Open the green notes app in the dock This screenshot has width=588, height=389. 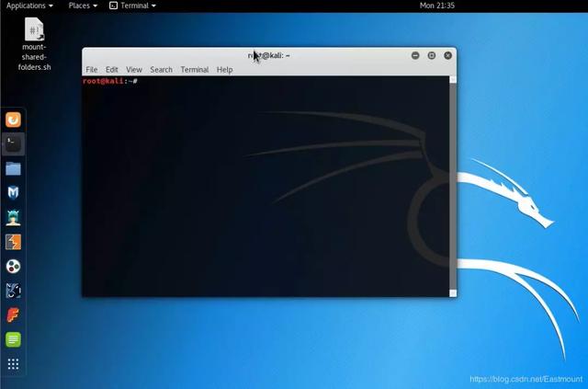click(13, 339)
